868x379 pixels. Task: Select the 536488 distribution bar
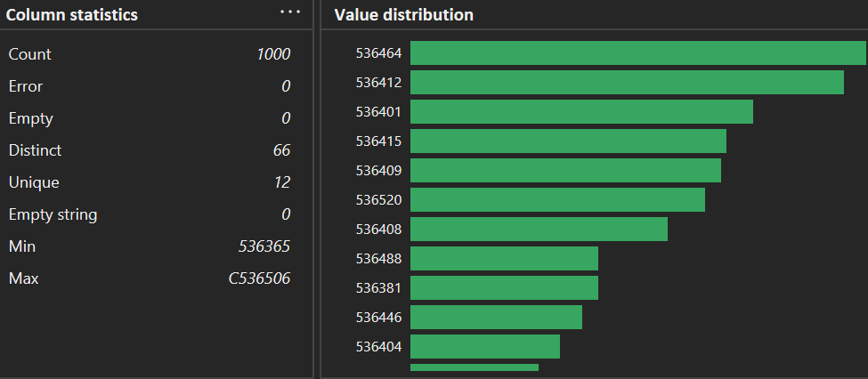coord(504,259)
